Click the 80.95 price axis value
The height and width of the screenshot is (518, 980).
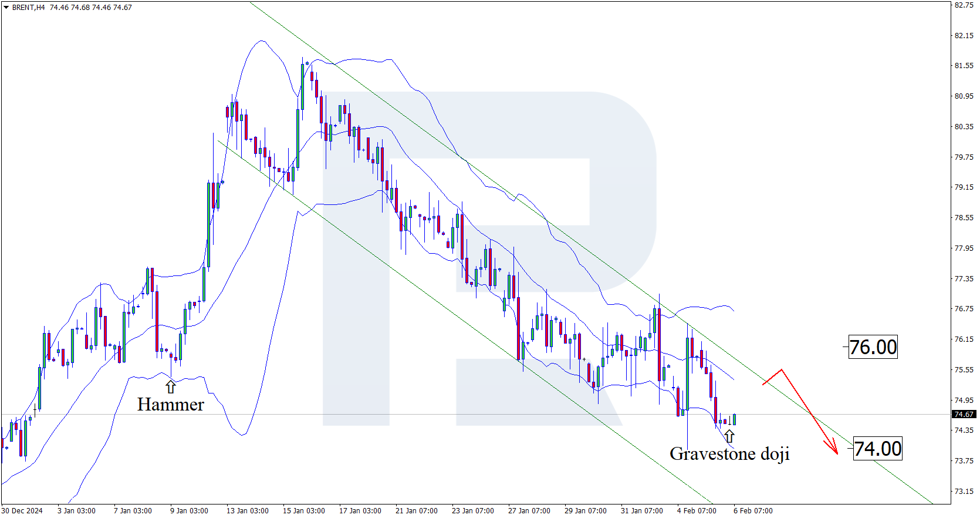point(964,96)
